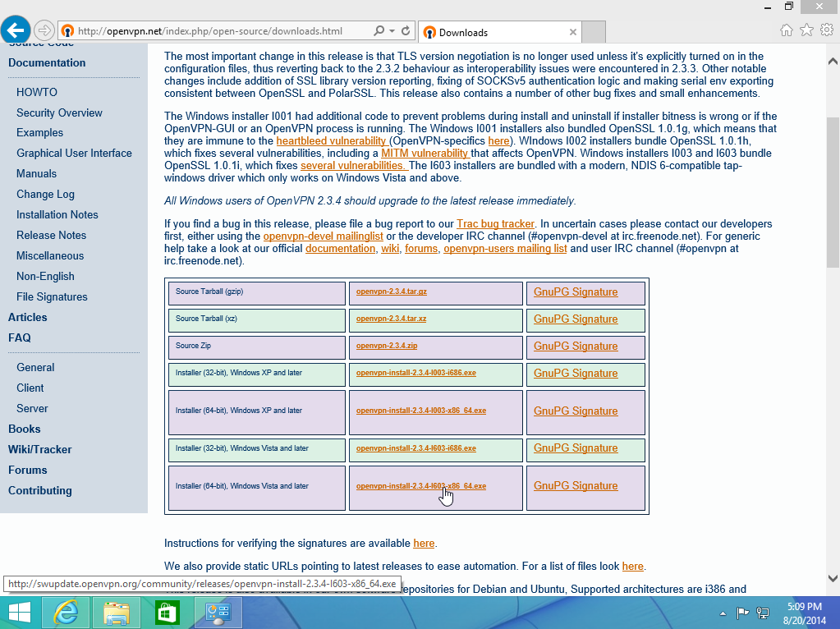Open the HOWTO sidebar link

36,92
